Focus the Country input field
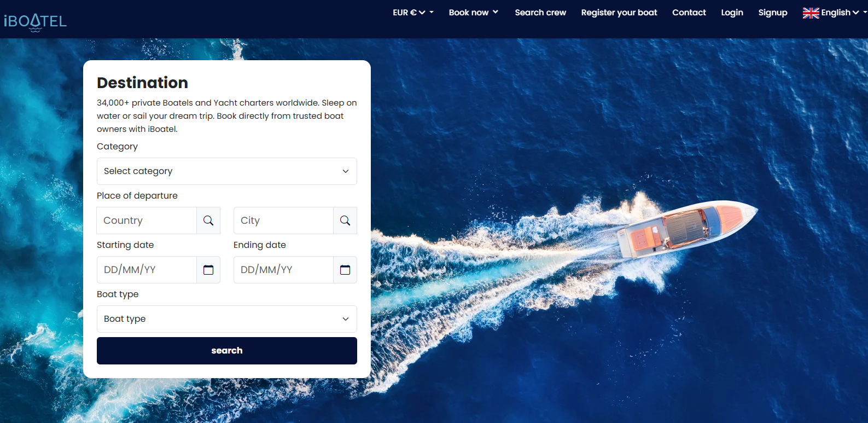Image resolution: width=868 pixels, height=423 pixels. (147, 221)
